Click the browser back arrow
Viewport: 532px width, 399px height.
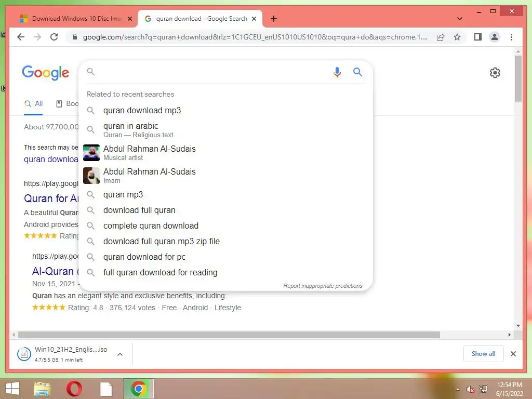pyautogui.click(x=21, y=37)
